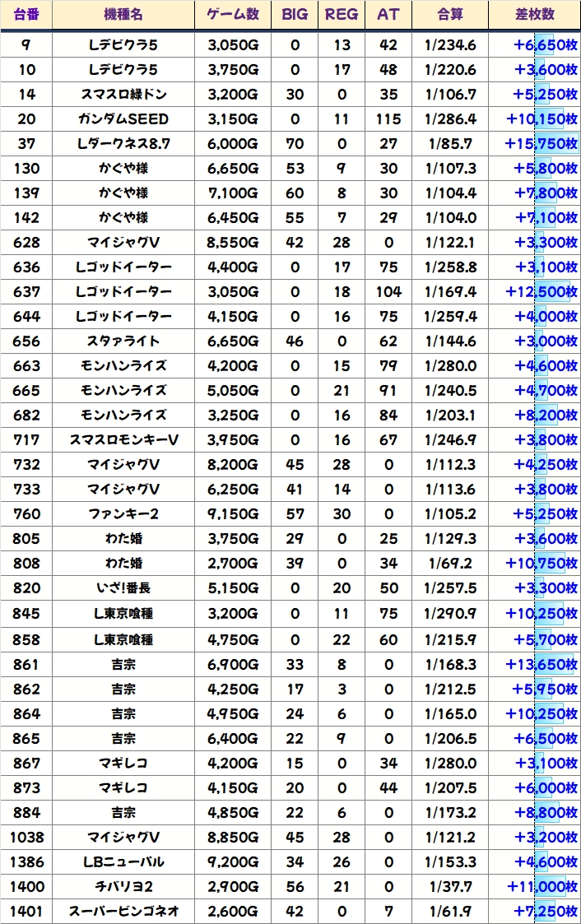This screenshot has height=924, width=581.
Task: Select machine number 637
Action: [26, 292]
